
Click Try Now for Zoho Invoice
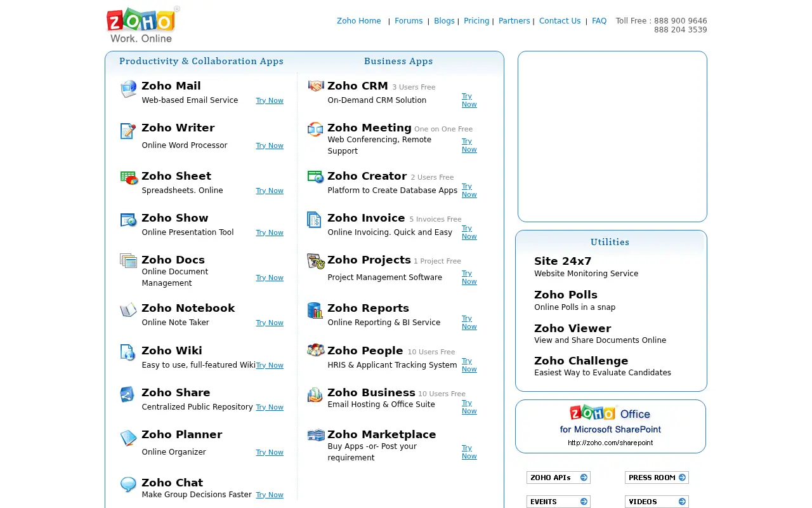pyautogui.click(x=469, y=232)
